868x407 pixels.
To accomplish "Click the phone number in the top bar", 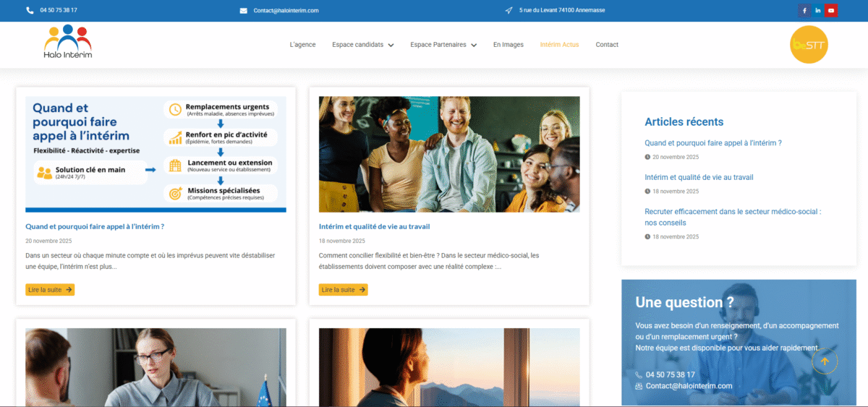I will pos(59,10).
